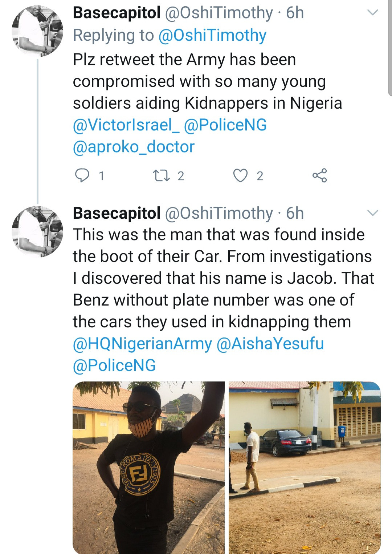Visit the @aproko_doctor profile mention
This screenshot has width=392, height=554.
tap(134, 147)
